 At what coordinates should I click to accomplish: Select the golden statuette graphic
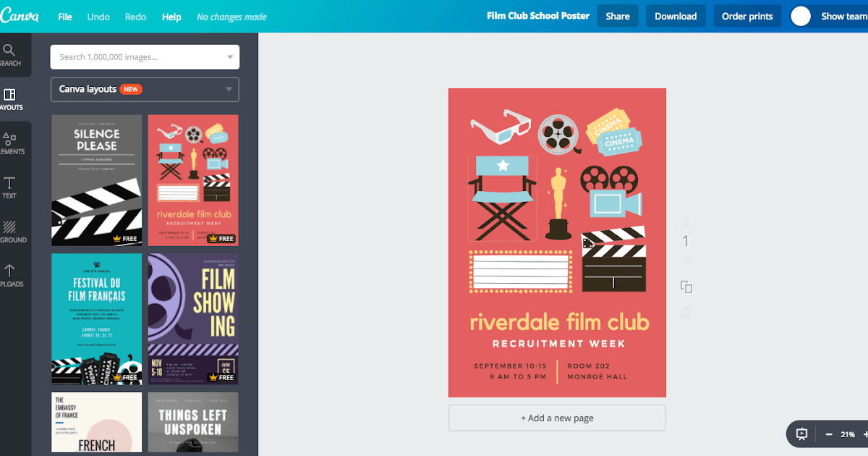[558, 203]
